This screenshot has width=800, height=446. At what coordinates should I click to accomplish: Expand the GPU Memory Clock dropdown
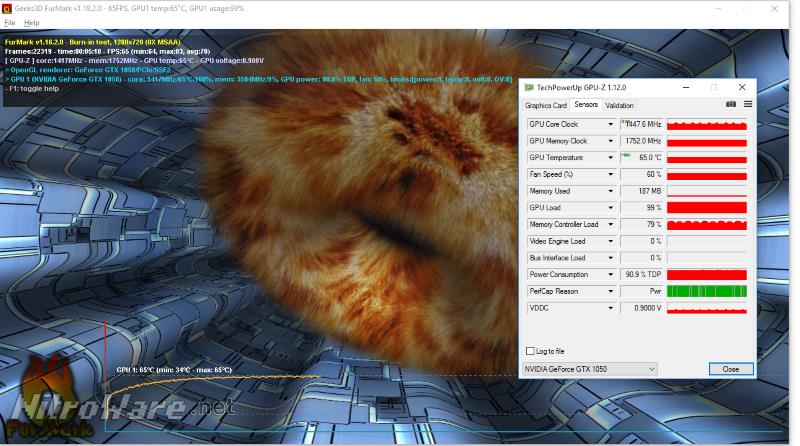[610, 141]
